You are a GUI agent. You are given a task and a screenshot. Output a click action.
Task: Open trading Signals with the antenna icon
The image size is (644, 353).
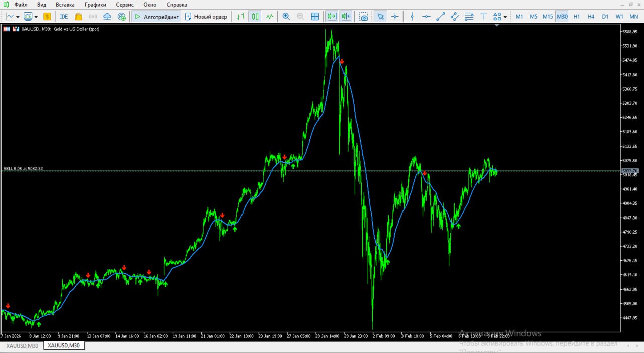point(93,16)
